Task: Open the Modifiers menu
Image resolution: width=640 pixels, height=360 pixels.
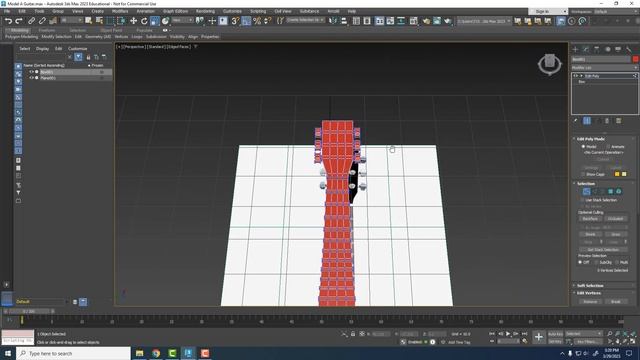Action: [x=120, y=11]
